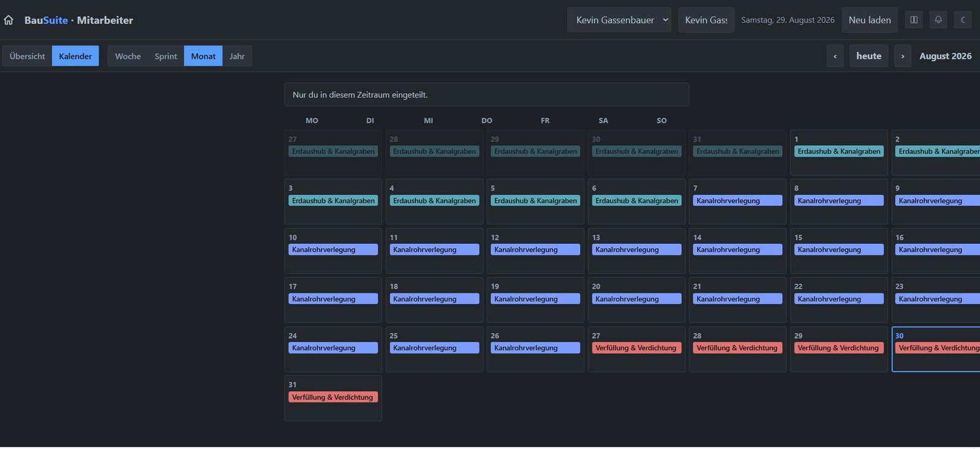Toggle the split panel layout icon
The height and width of the screenshot is (449, 980).
tap(914, 20)
